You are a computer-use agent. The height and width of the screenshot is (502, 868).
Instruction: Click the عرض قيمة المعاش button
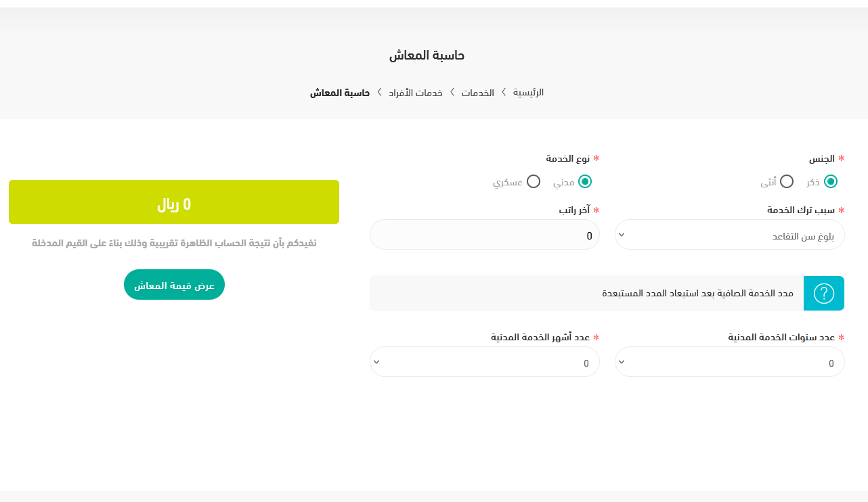pyautogui.click(x=174, y=285)
